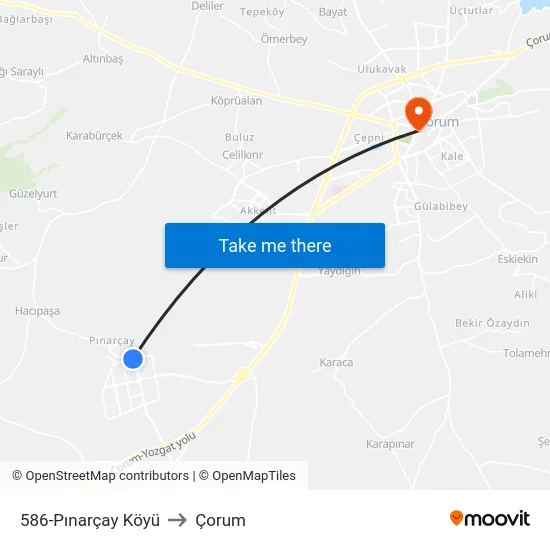Select the orange destination pin at Çorum
The image size is (550, 550).
point(418,114)
